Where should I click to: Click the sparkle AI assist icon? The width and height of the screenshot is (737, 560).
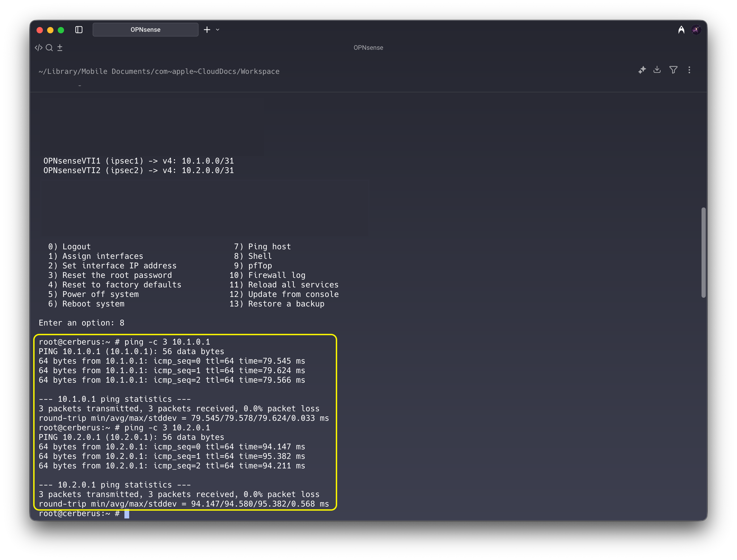coord(642,70)
